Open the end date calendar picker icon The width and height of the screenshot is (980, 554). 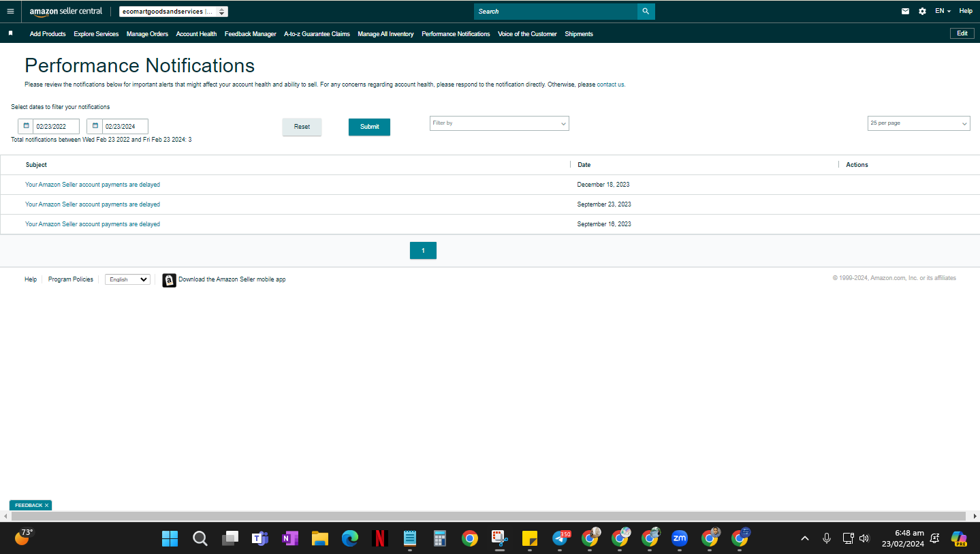(x=95, y=126)
